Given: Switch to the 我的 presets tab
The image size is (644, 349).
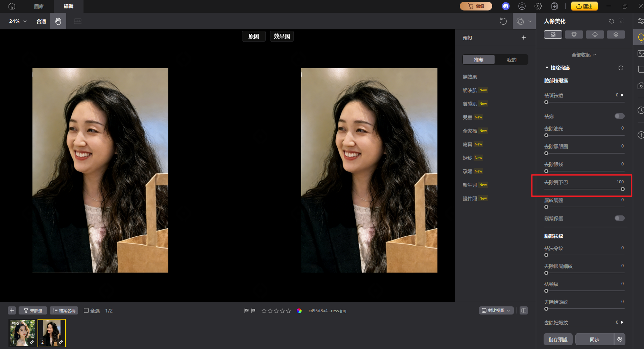Looking at the screenshot, I should coord(511,60).
